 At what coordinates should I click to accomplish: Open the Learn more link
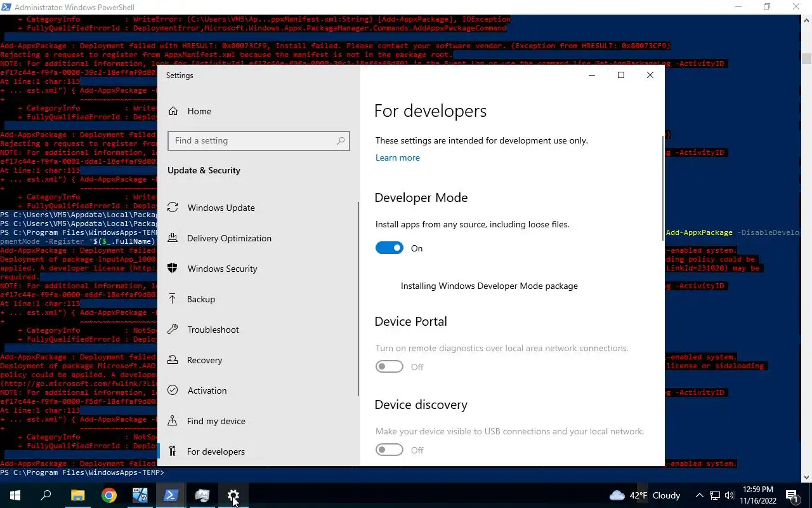[x=397, y=157]
